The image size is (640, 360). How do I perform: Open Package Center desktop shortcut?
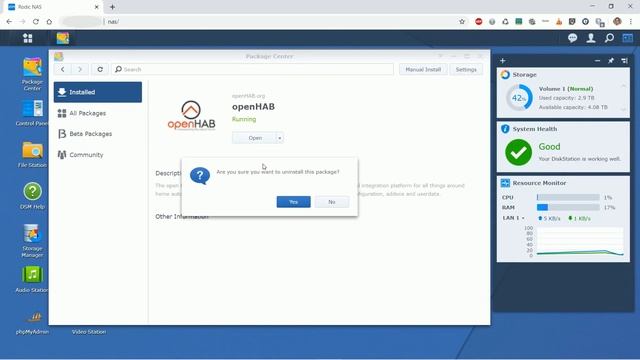[32, 74]
